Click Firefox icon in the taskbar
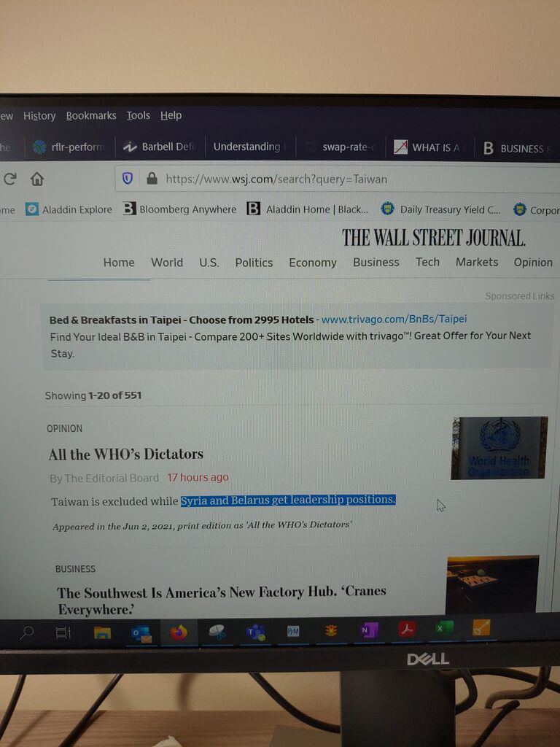 pyautogui.click(x=179, y=632)
